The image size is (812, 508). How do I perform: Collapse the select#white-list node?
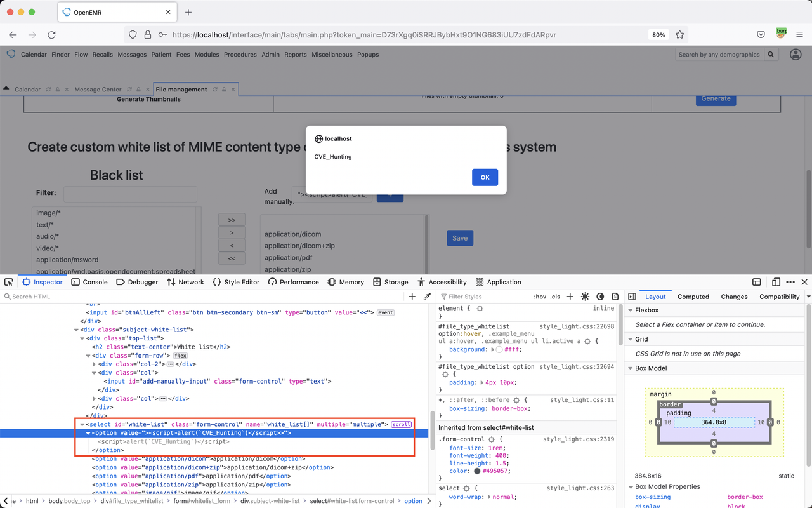tap(82, 424)
